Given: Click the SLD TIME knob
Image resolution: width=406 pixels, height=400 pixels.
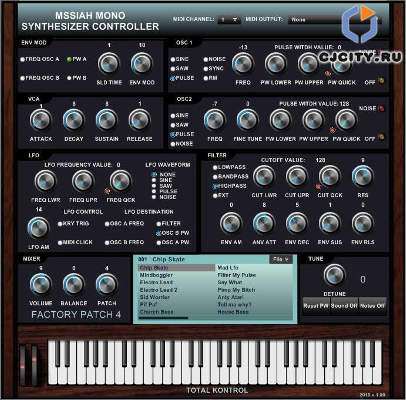Looking at the screenshot, I should point(109,63).
